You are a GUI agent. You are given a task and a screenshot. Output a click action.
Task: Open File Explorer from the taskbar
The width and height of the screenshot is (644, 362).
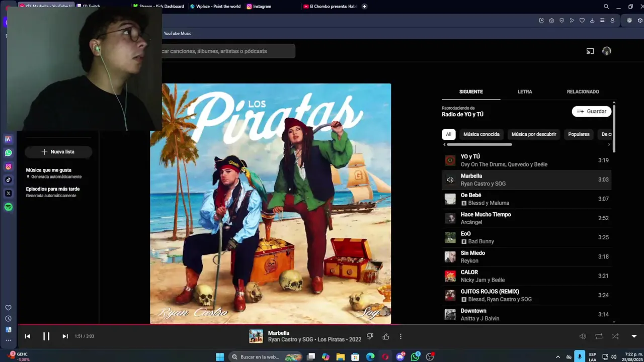[x=341, y=357]
